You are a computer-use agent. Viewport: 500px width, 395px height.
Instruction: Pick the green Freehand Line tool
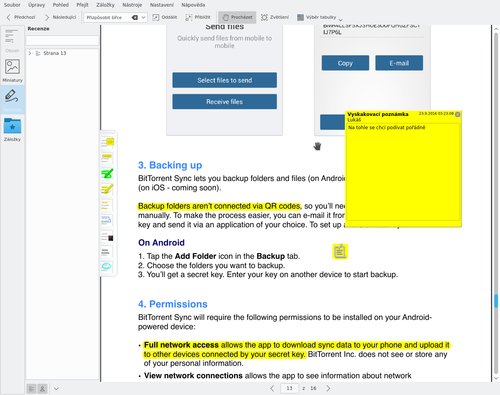pos(107,173)
